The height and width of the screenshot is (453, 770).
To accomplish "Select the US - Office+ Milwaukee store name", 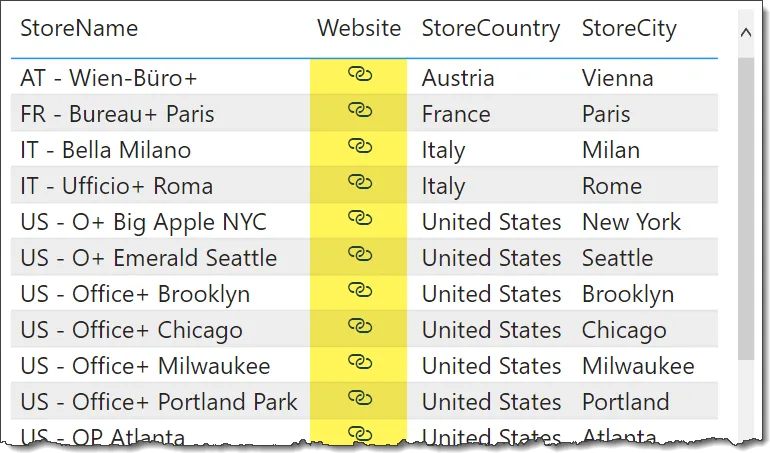I will (x=144, y=366).
